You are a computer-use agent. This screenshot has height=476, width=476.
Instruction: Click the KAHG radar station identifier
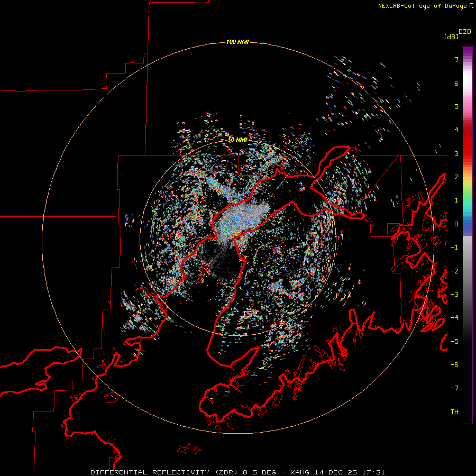click(300, 472)
